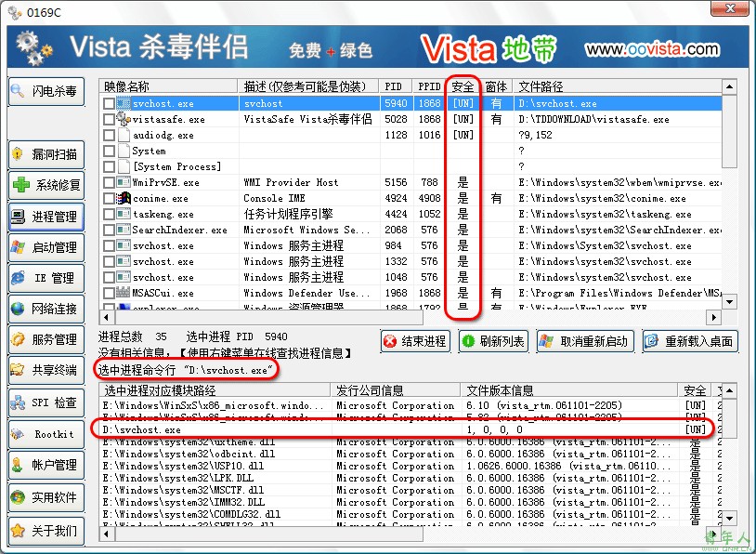The width and height of the screenshot is (756, 554).
Task: Click the module list scroll-down arrow
Action: (729, 519)
